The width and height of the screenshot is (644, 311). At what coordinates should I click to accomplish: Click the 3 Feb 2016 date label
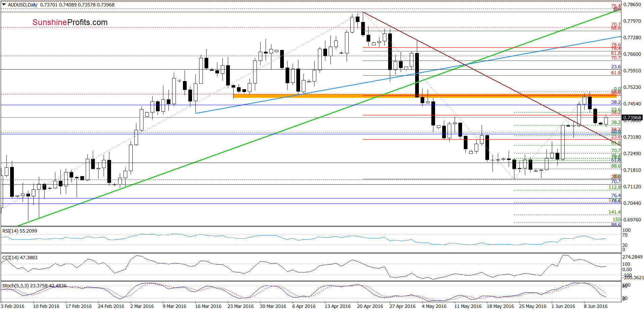point(12,306)
